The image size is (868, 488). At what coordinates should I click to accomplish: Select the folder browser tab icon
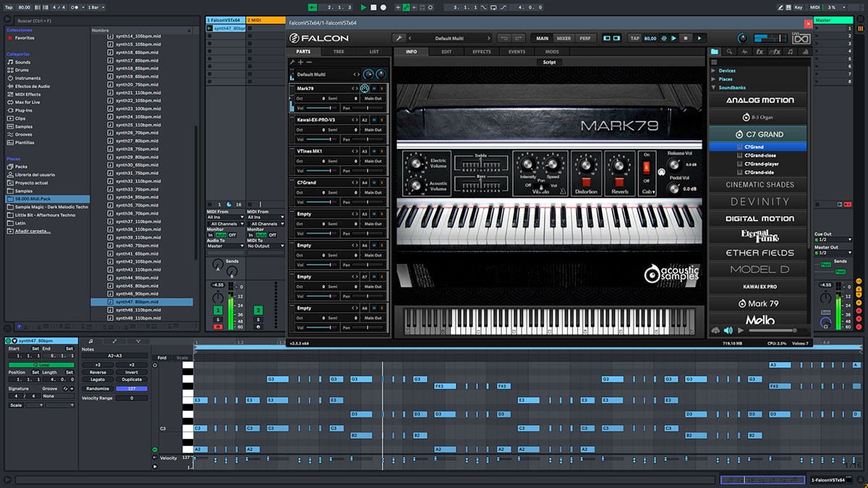click(x=715, y=52)
